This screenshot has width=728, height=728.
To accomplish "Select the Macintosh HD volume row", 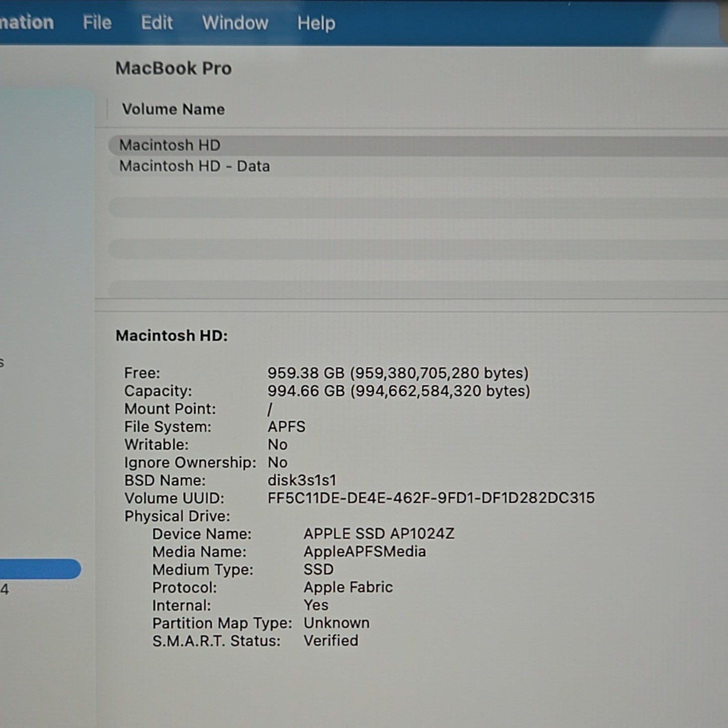I will pyautogui.click(x=418, y=146).
